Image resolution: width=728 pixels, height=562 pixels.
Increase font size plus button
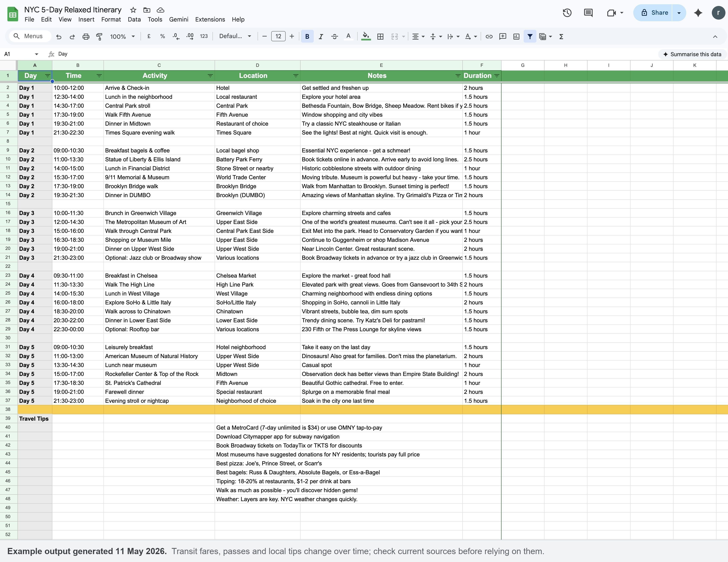292,36
